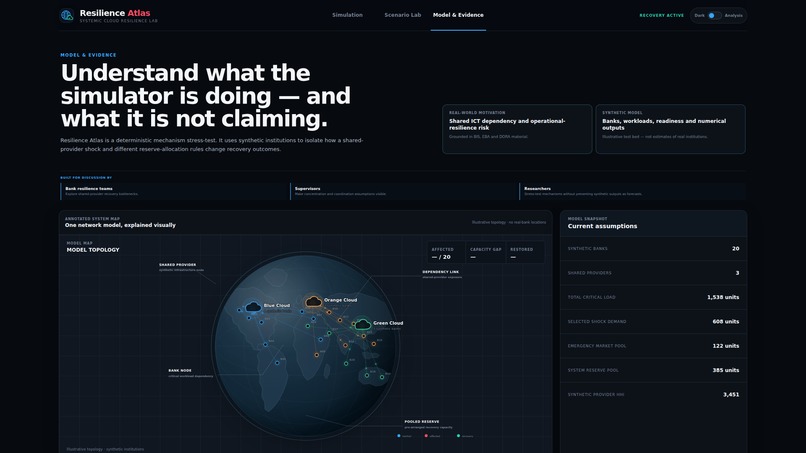Click the "Model & Evidence" section eyebrow text
This screenshot has height=453, width=806.
[x=88, y=55]
